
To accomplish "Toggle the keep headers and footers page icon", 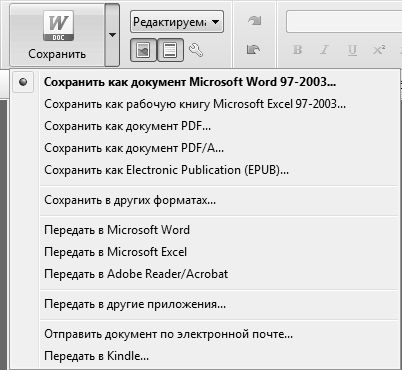I will (170, 50).
